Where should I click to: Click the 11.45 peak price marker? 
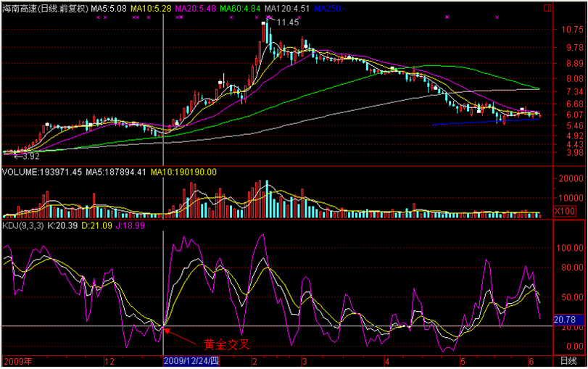288,22
